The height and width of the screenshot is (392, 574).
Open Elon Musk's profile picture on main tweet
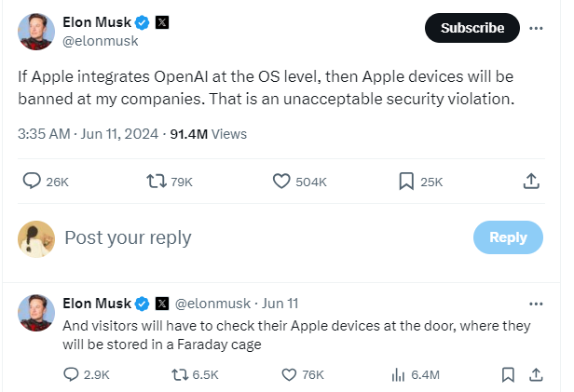point(36,32)
